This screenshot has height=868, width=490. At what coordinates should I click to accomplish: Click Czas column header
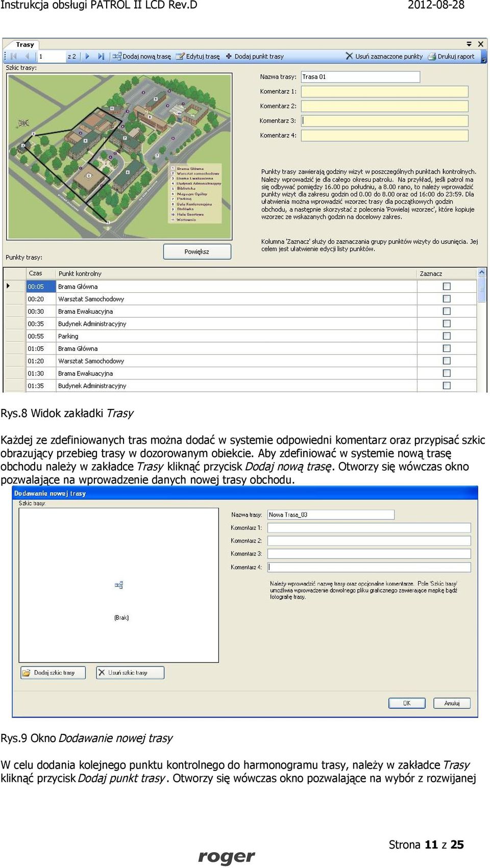tap(41, 274)
